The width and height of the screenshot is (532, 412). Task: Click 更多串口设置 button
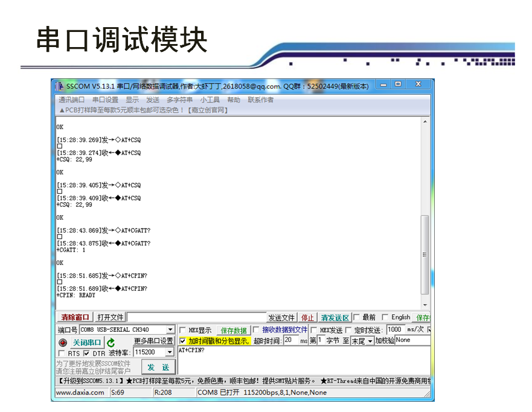153,340
